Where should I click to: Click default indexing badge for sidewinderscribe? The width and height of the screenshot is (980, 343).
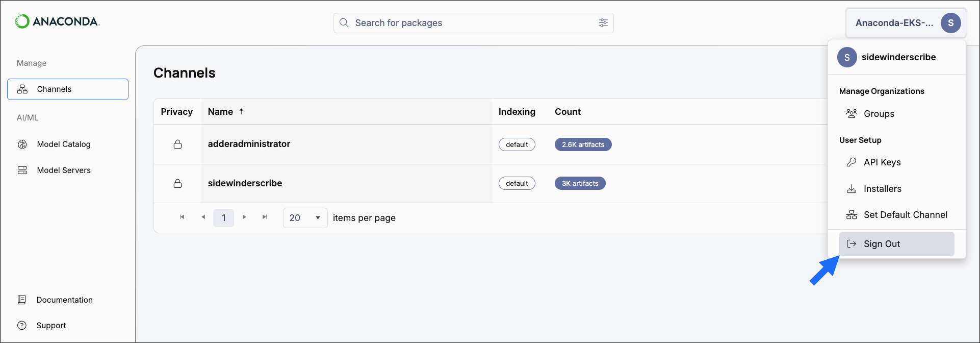tap(517, 183)
